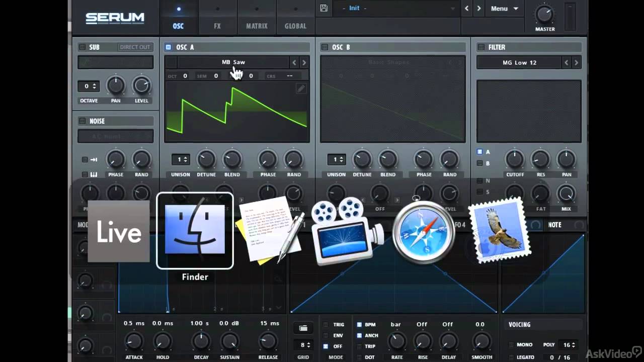Adjust OSC A unison voices stepper

pyautogui.click(x=180, y=159)
